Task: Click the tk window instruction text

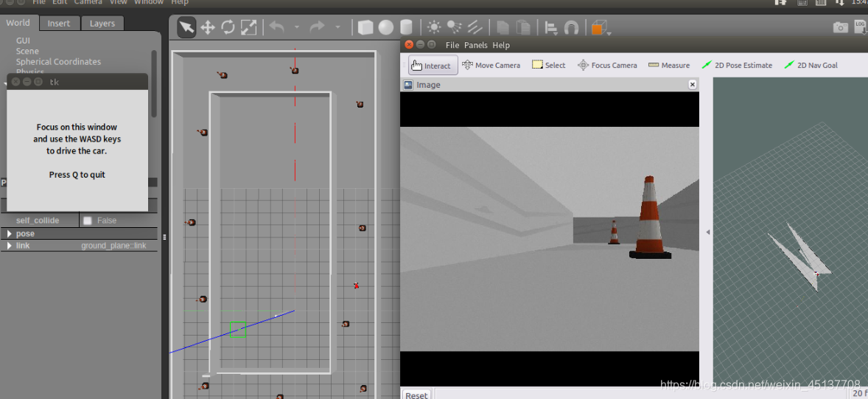Action: tap(77, 150)
